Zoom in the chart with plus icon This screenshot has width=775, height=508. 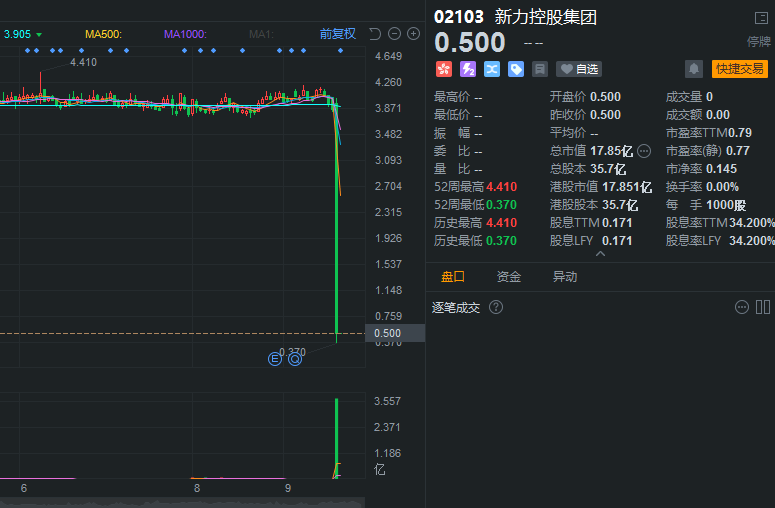pos(413,34)
